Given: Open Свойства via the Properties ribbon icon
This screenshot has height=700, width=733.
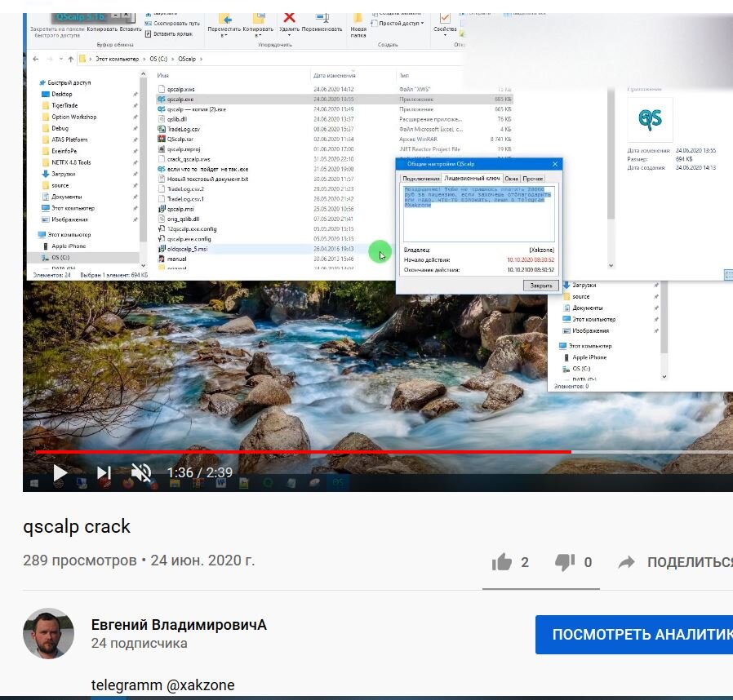Looking at the screenshot, I should click(444, 16).
